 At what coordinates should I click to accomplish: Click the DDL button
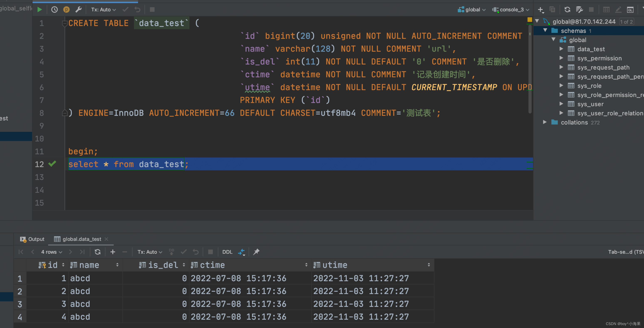(x=227, y=252)
